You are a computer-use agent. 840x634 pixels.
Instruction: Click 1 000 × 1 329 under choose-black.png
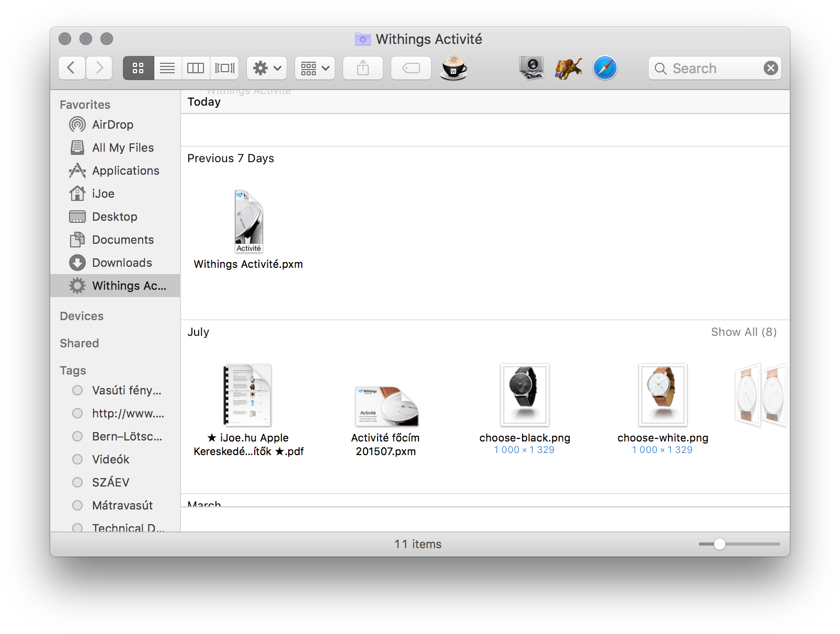(x=524, y=450)
